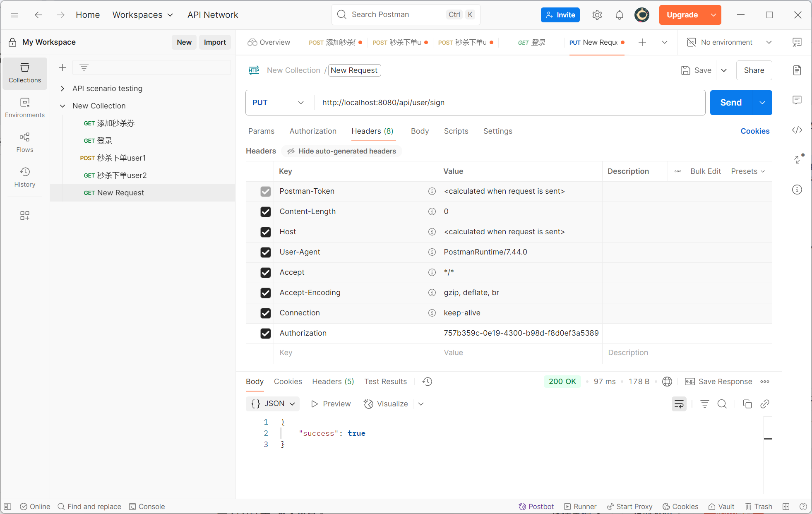Open the Flows sidebar panel
This screenshot has height=514, width=812.
(x=25, y=142)
